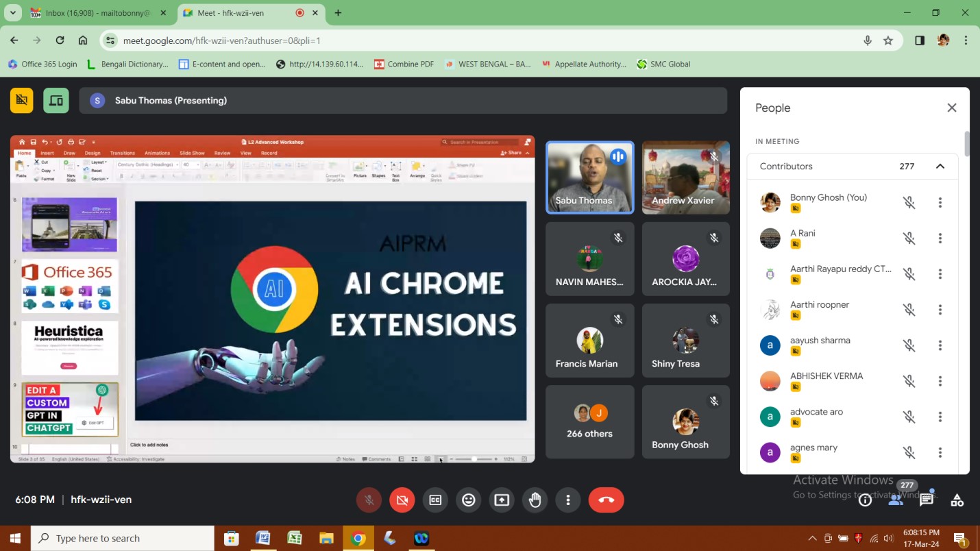Viewport: 980px width, 551px height.
Task: Open the meeting details info icon
Action: (865, 500)
